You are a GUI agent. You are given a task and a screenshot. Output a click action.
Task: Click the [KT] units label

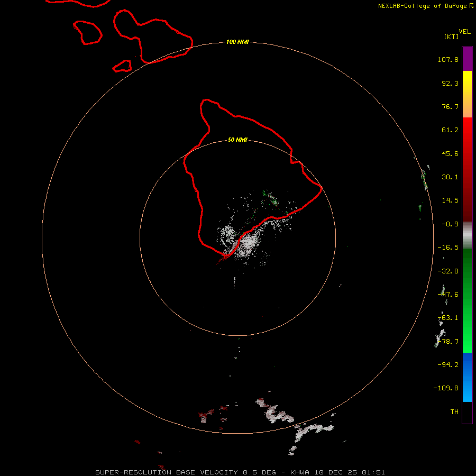pos(452,37)
